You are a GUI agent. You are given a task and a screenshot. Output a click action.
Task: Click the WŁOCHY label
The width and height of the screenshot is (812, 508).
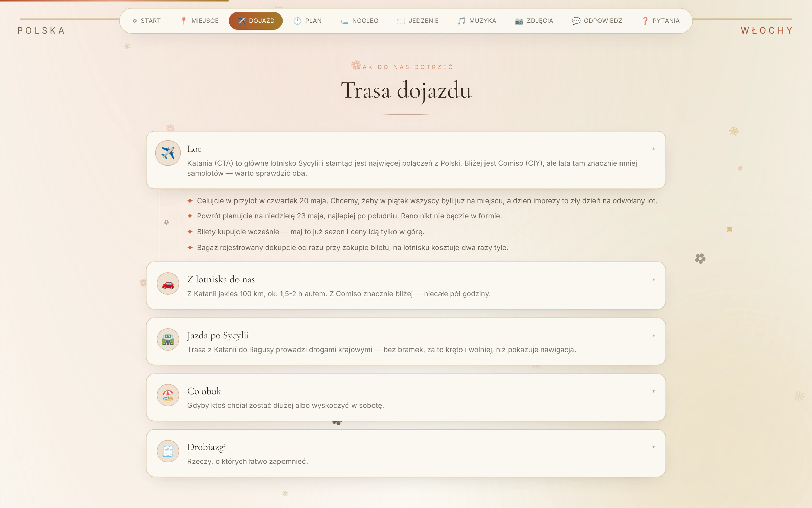[x=767, y=30]
